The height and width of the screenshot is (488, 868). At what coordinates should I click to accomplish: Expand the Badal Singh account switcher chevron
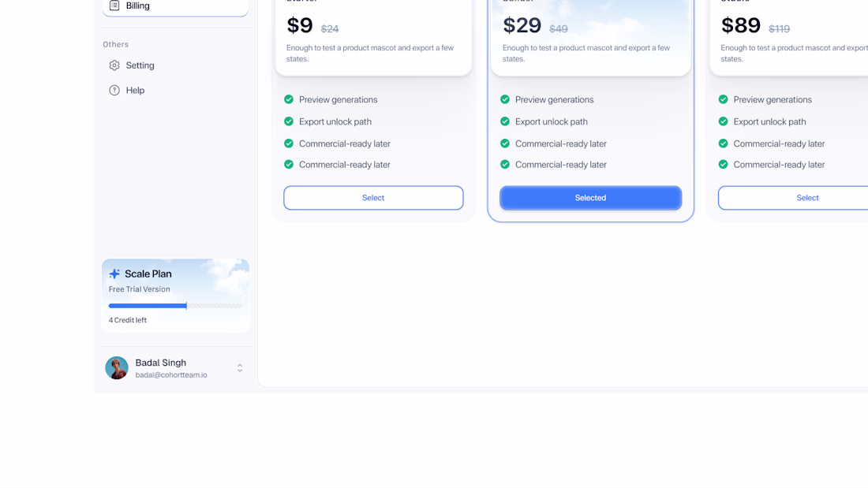240,368
